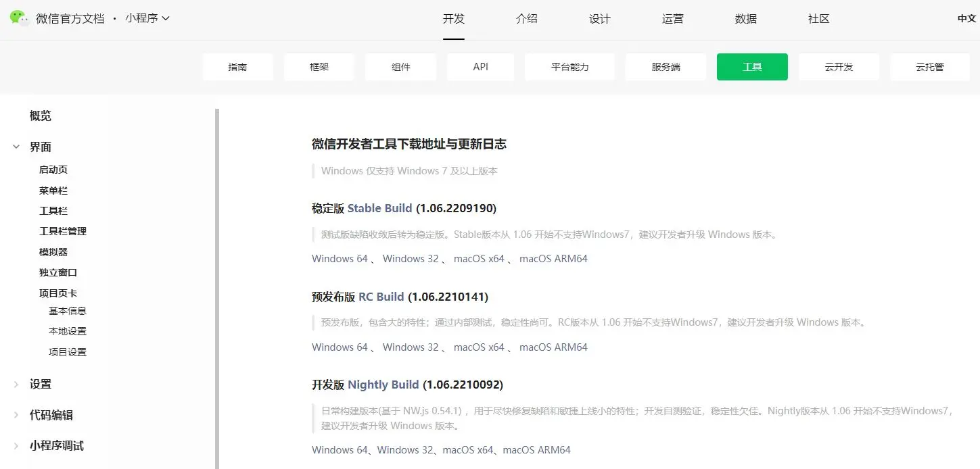Image resolution: width=980 pixels, height=469 pixels.
Task: Select 概览 in the sidebar
Action: click(40, 116)
